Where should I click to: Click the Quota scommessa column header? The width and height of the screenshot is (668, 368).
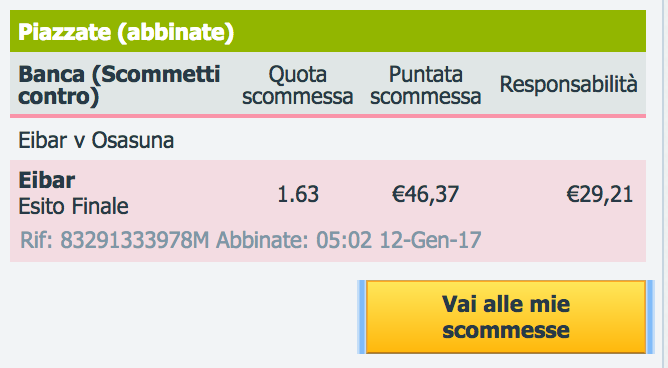coord(297,85)
